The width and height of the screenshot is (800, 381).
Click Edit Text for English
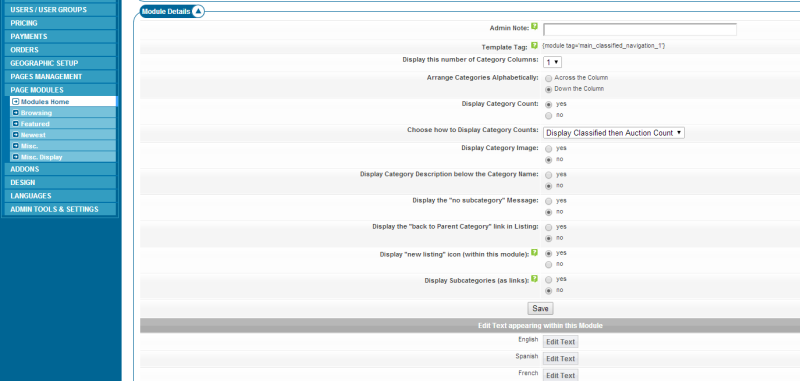561,342
